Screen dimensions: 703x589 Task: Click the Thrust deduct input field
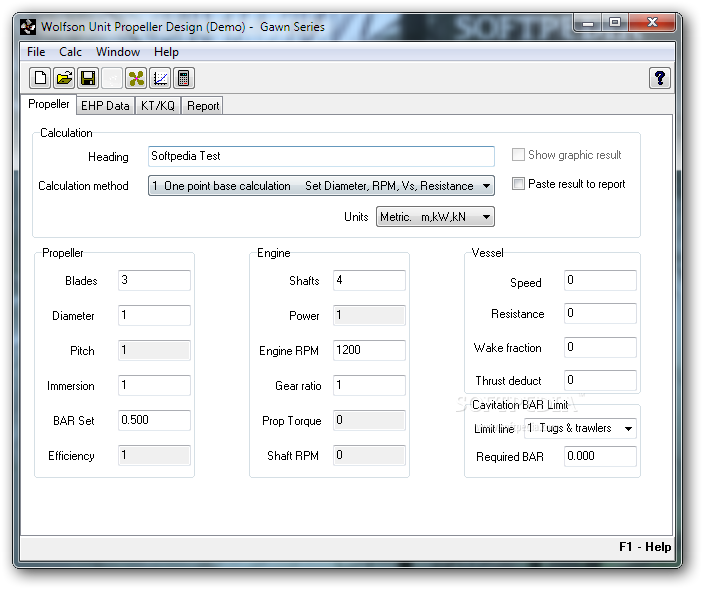[x=600, y=380]
